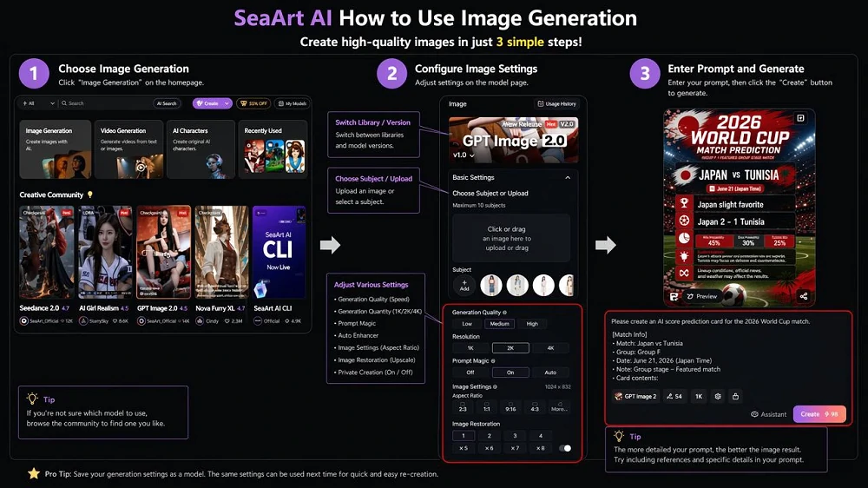Select Low generation quality
The width and height of the screenshot is (868, 488).
(x=467, y=324)
